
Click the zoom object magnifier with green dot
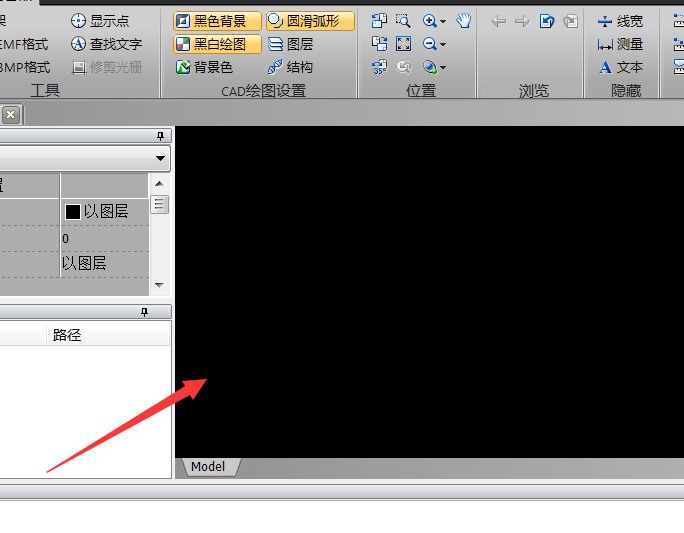pos(429,67)
